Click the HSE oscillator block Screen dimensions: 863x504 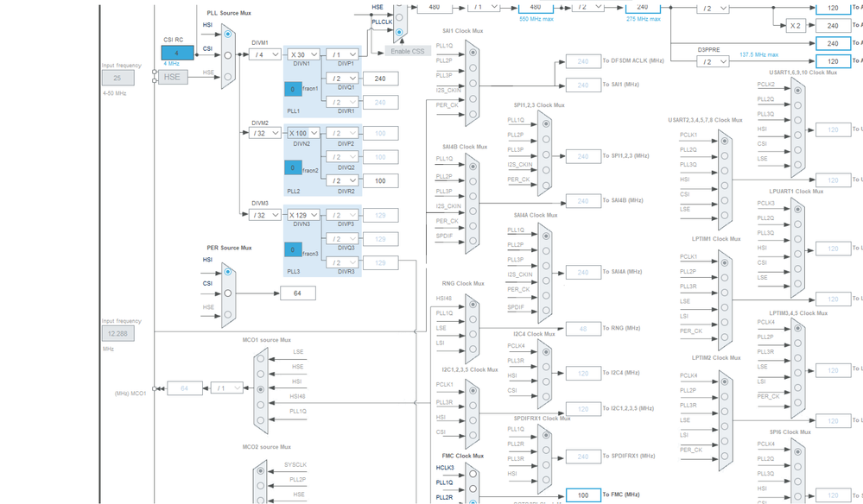173,77
